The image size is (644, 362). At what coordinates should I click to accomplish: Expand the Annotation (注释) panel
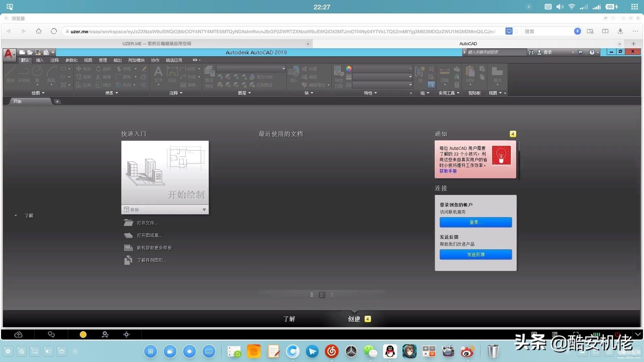pyautogui.click(x=176, y=93)
